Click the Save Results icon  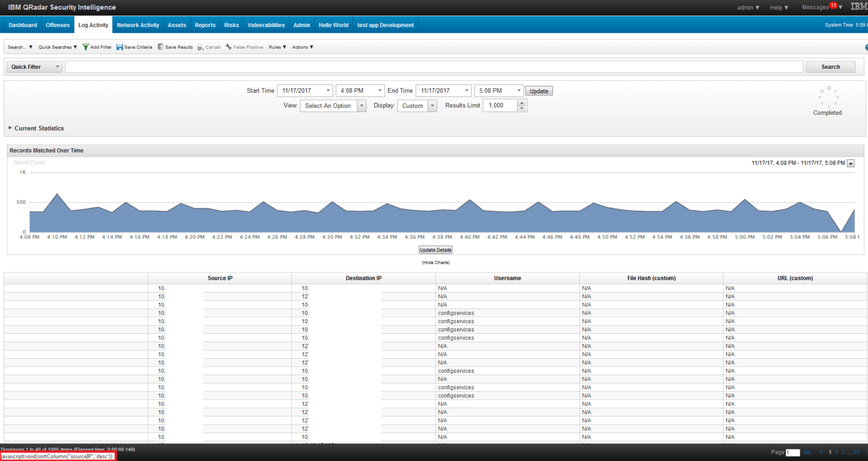(161, 47)
